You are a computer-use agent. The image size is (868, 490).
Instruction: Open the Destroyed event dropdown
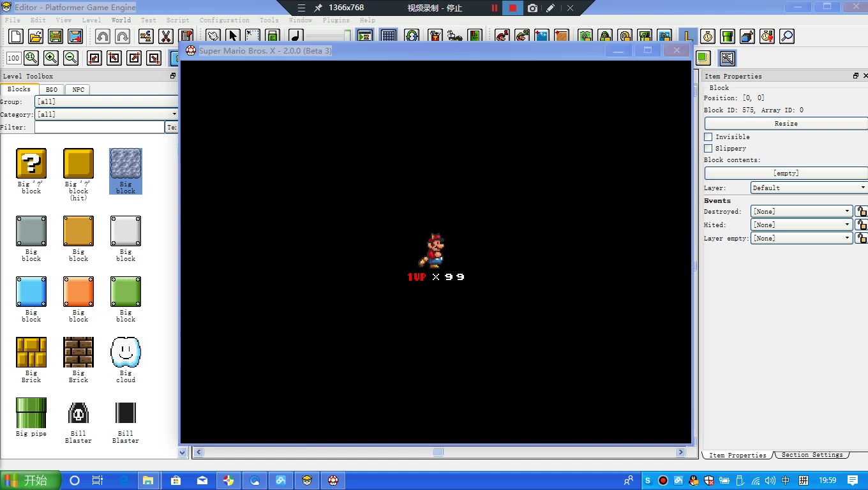pos(801,211)
